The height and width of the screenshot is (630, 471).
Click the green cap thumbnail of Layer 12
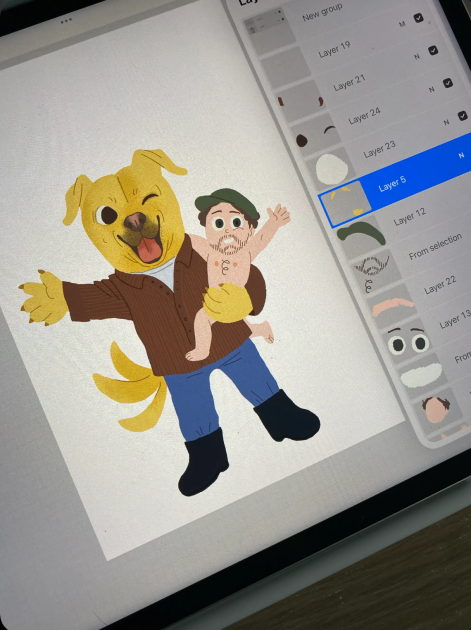tap(361, 235)
